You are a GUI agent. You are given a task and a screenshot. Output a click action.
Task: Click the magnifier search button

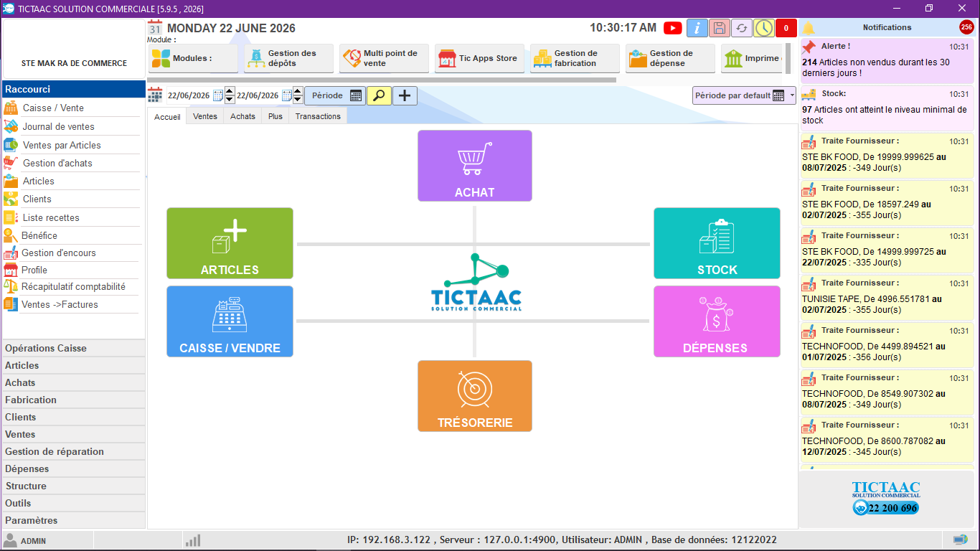click(379, 95)
